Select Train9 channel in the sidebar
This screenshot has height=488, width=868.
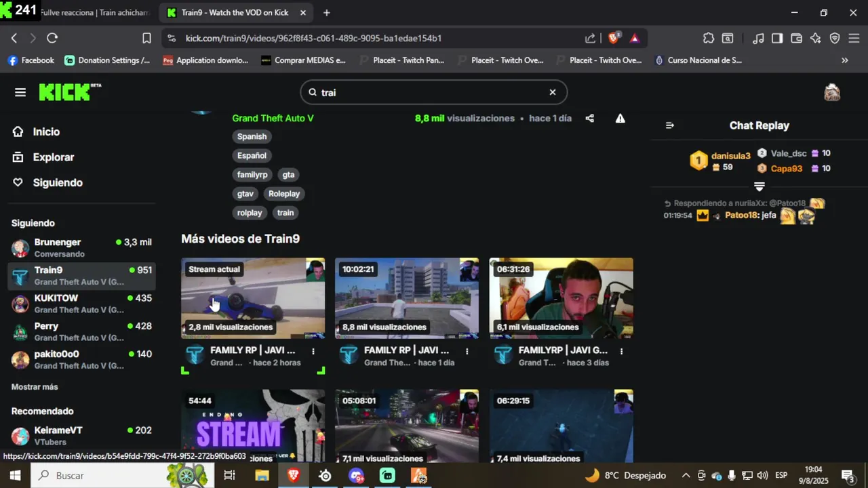pyautogui.click(x=81, y=276)
